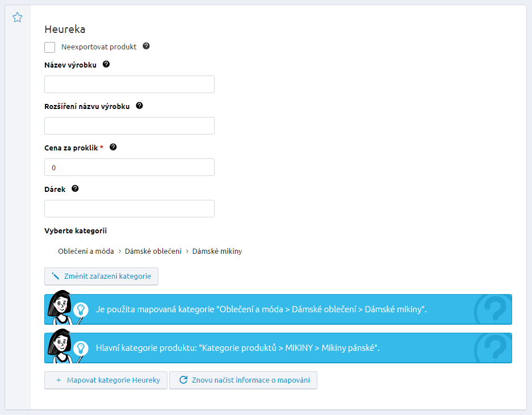Screen dimensions: 532x415
Task: Click Změnit zařazení kategorie button
Action: [x=101, y=276]
